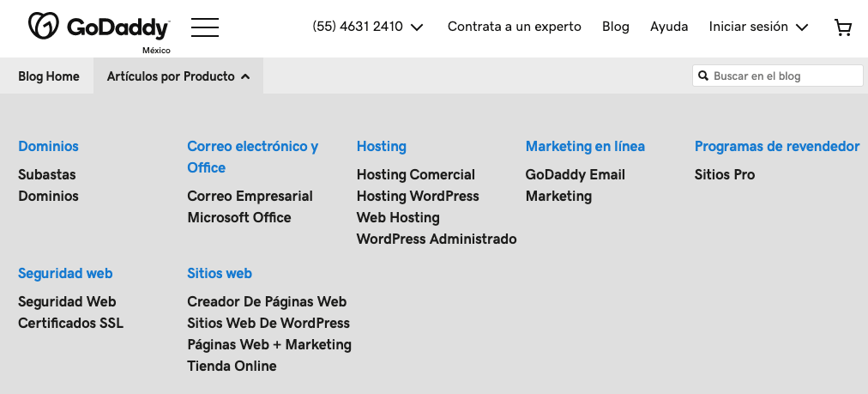Open the WordPress Administrado link
The image size is (868, 394).
[437, 239]
